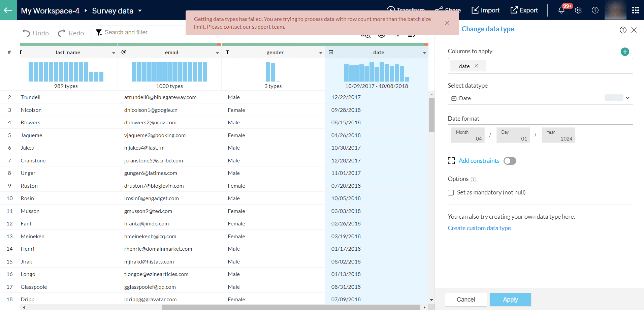The image size is (644, 310).
Task: Open the Import menu
Action: tap(485, 10)
